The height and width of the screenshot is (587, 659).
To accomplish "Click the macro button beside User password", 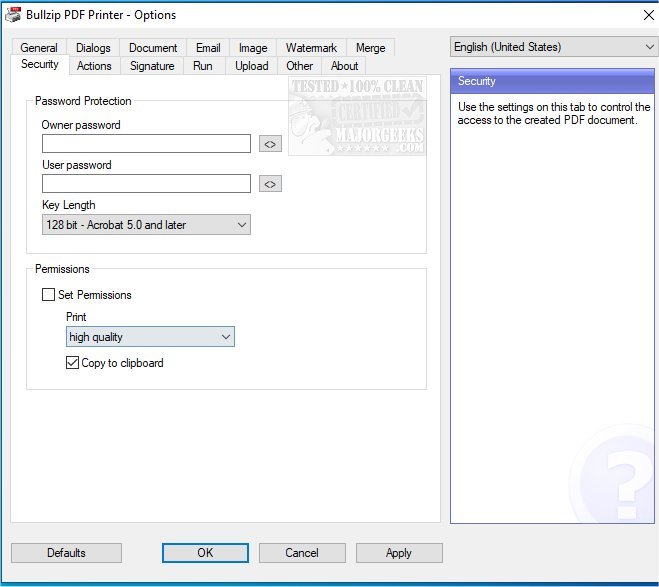I will (x=270, y=184).
